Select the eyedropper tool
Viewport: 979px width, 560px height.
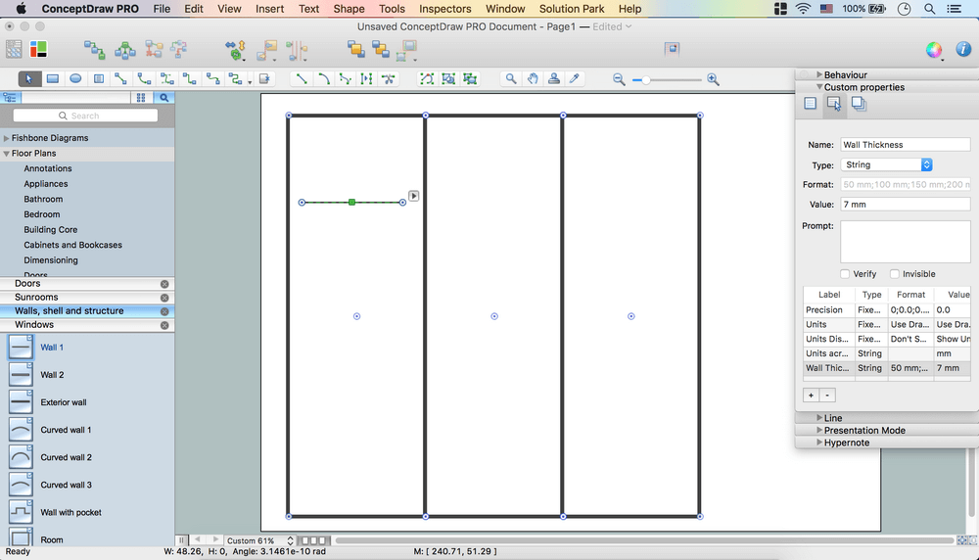(x=576, y=79)
